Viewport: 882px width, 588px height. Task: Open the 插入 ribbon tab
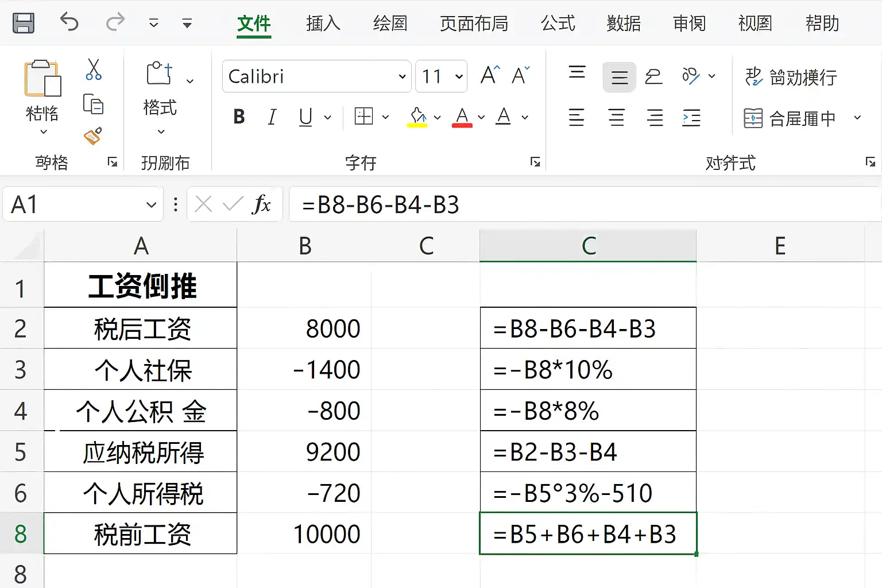[x=323, y=24]
